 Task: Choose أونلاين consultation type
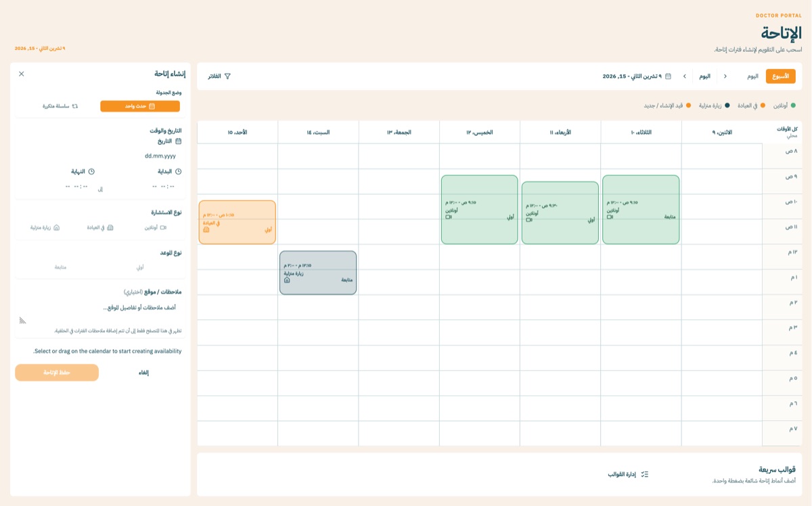[154, 228]
